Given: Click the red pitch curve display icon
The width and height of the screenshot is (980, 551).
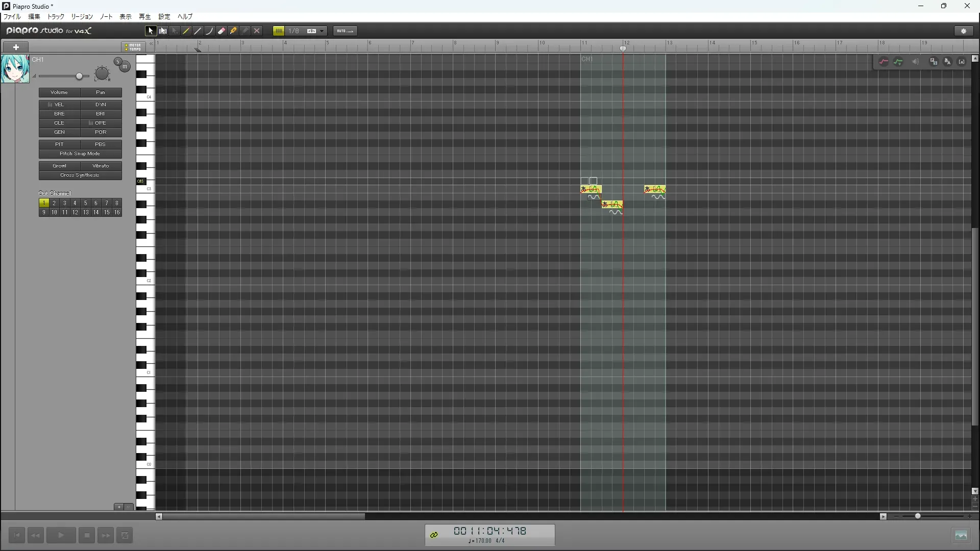Looking at the screenshot, I should pyautogui.click(x=884, y=62).
